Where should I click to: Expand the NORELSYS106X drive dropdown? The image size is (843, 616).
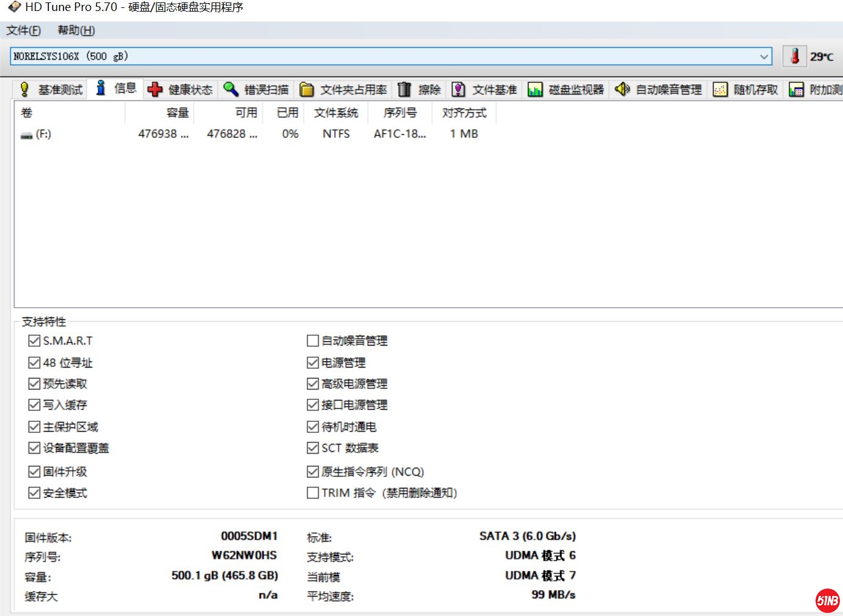[x=764, y=56]
